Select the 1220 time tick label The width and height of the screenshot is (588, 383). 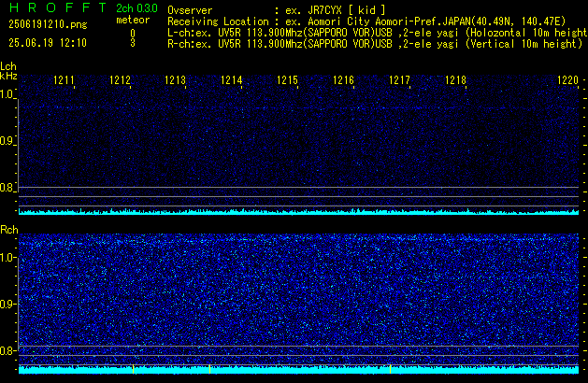point(567,80)
